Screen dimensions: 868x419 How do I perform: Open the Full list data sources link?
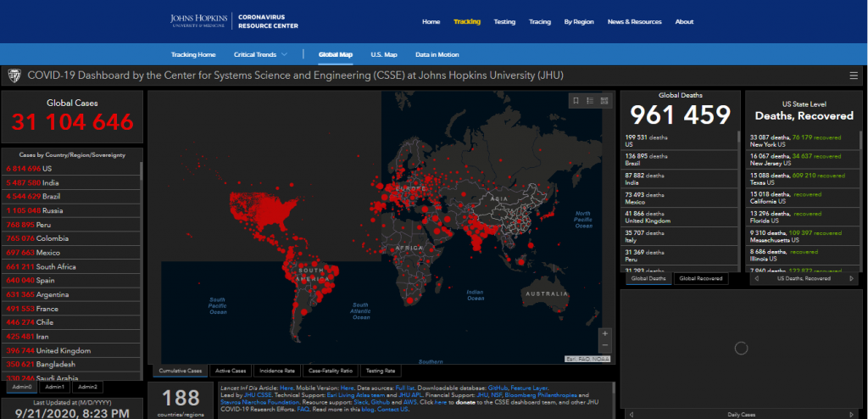(x=404, y=388)
